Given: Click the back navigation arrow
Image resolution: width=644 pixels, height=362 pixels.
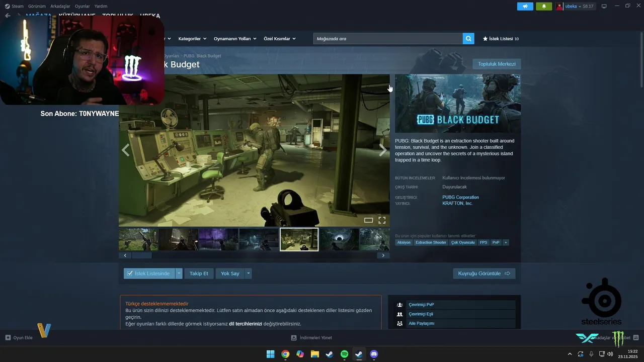Looking at the screenshot, I should pyautogui.click(x=8, y=16).
